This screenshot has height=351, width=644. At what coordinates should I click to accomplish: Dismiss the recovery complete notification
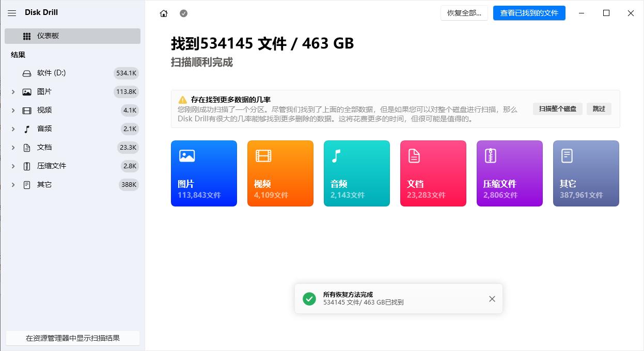click(492, 298)
